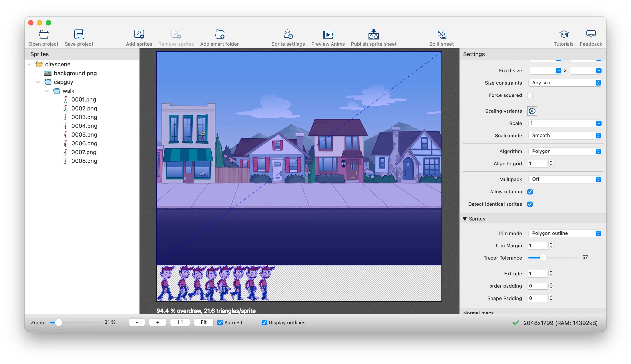This screenshot has height=364, width=631.
Task: Open Sprite settings from the toolbar
Action: pos(288,34)
